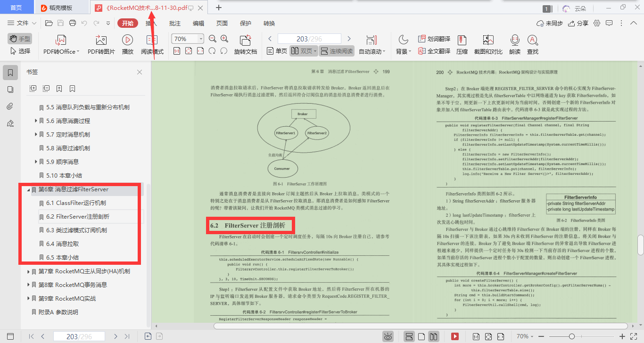Enter 阅读模式 reading mode
This screenshot has width=644, height=343.
(152, 45)
